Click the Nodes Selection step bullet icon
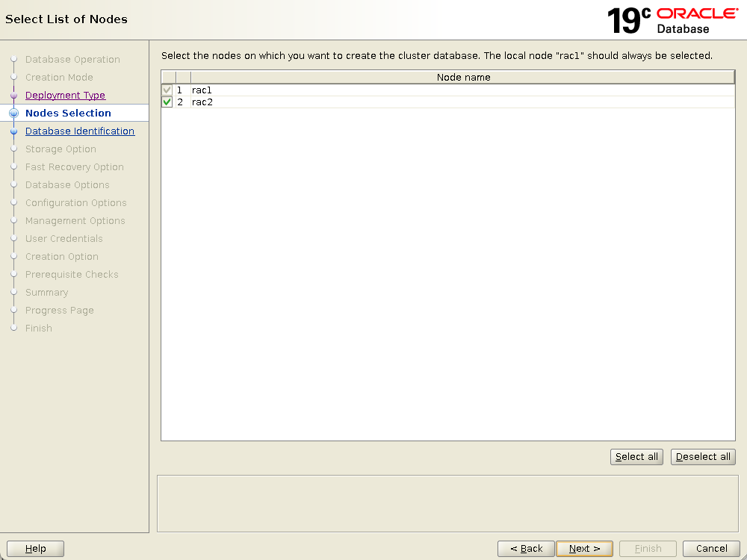Screen dimensions: 747x560 click(13, 113)
